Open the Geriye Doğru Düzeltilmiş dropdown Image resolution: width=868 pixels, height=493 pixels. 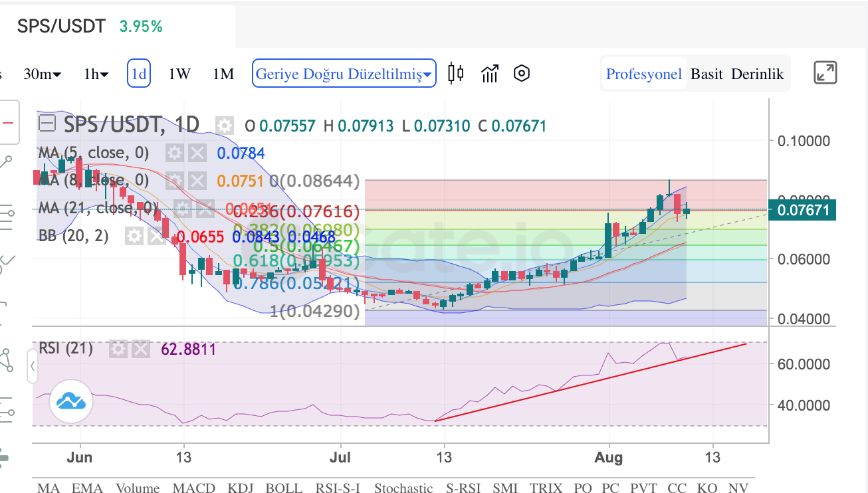click(x=344, y=74)
